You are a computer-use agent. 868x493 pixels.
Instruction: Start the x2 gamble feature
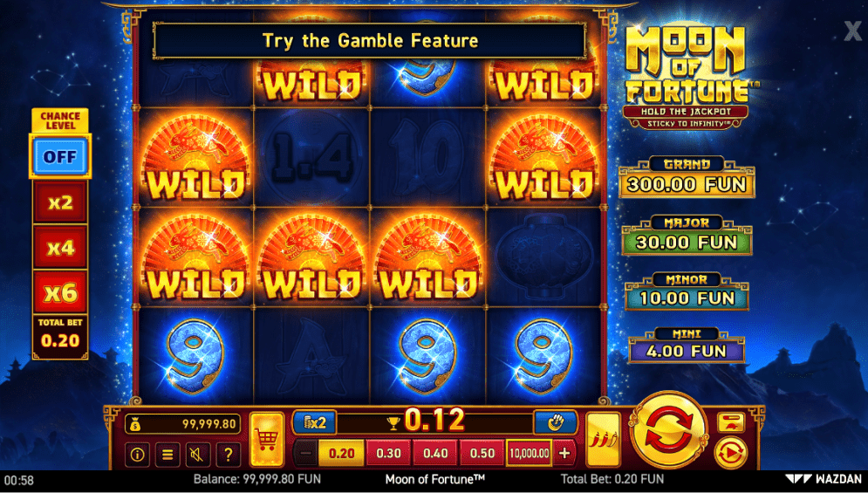[x=314, y=422]
